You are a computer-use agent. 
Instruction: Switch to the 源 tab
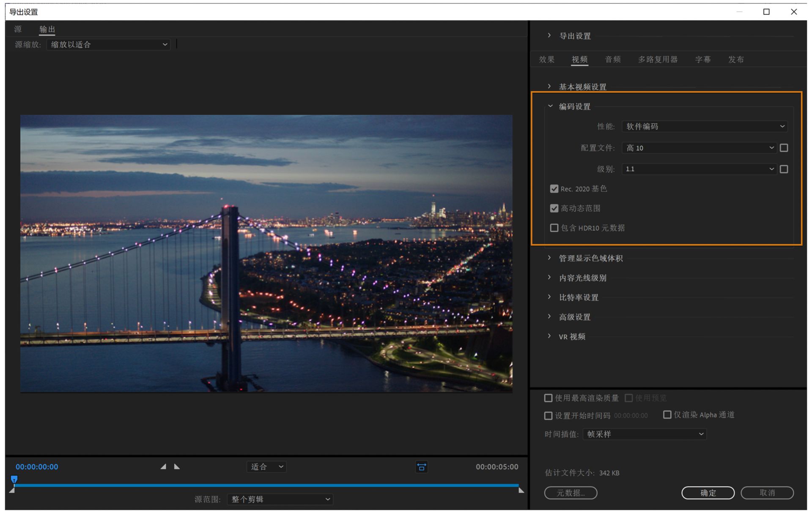18,29
